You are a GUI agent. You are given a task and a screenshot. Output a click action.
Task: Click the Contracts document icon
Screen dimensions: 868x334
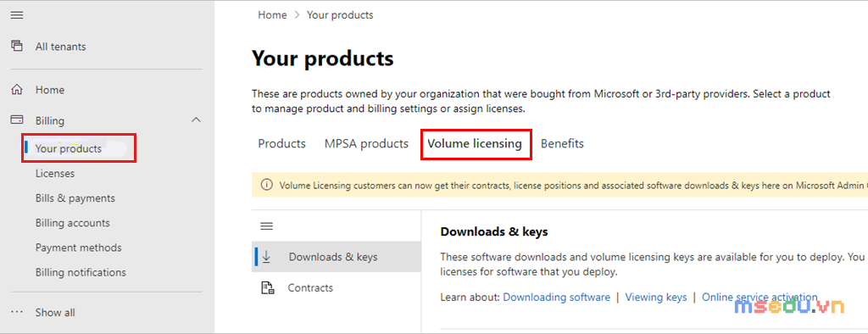click(x=267, y=287)
